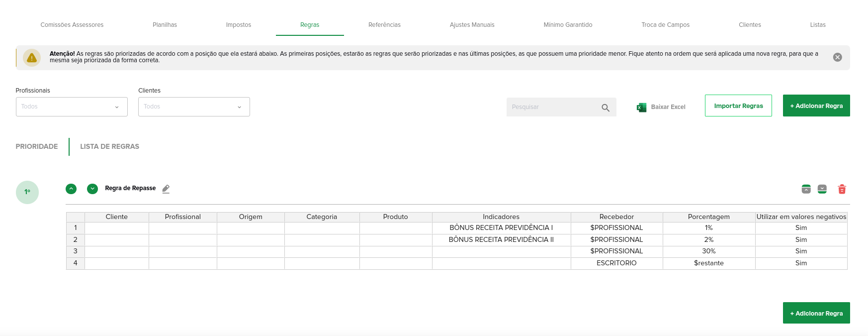This screenshot has width=868, height=336.
Task: Open the Profissionais dropdown
Action: [x=72, y=107]
